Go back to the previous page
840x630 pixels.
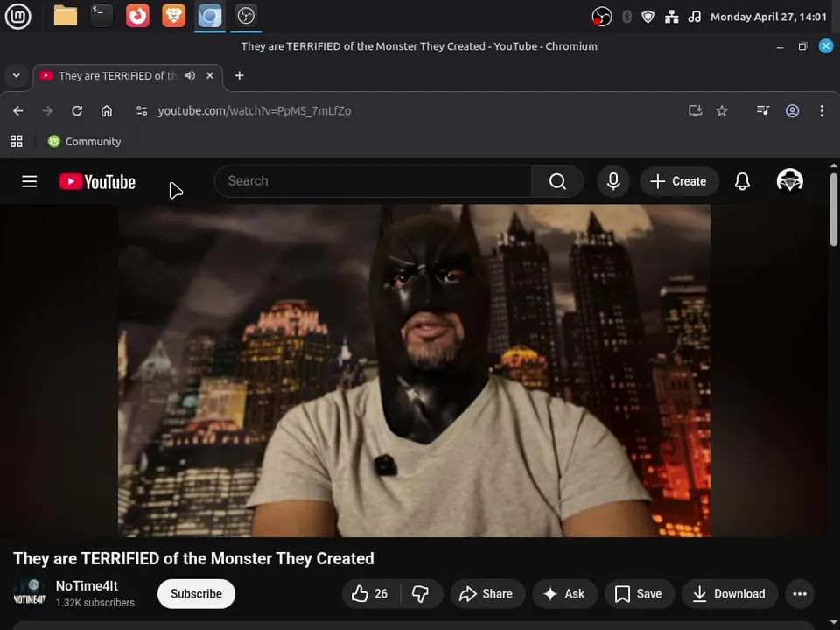coord(18,111)
